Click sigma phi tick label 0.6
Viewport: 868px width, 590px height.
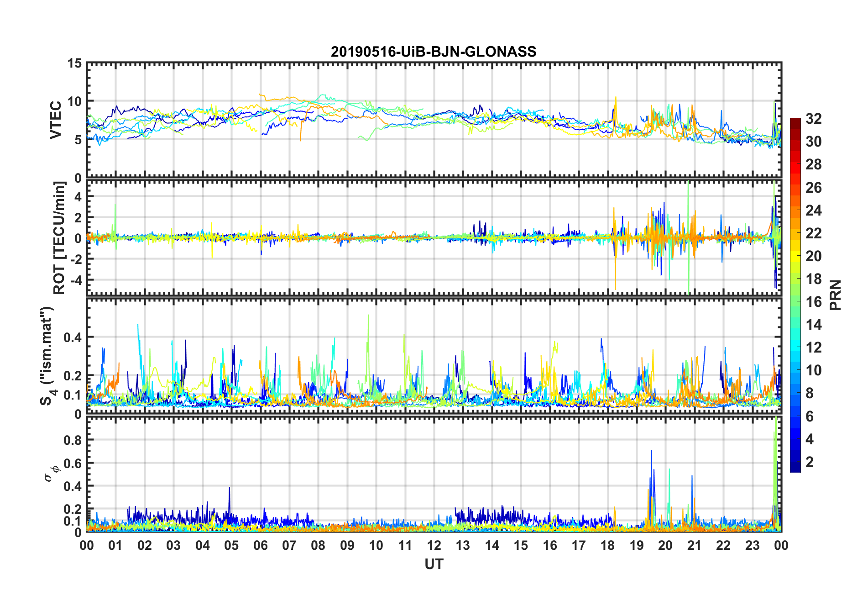click(x=73, y=463)
